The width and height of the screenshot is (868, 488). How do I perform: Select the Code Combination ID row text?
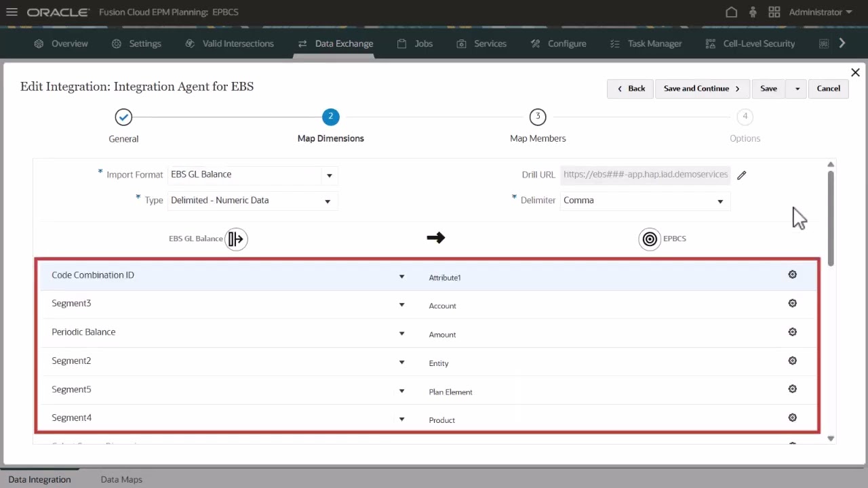[x=93, y=275]
